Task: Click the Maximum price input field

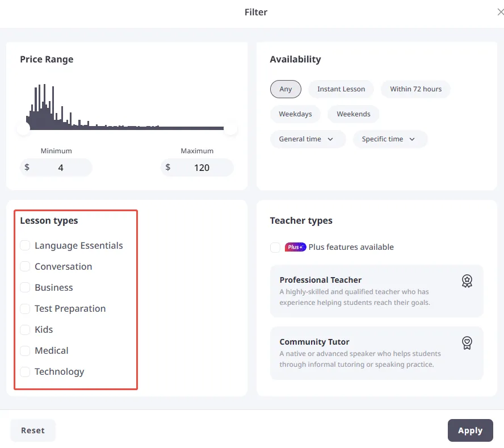Action: point(197,168)
